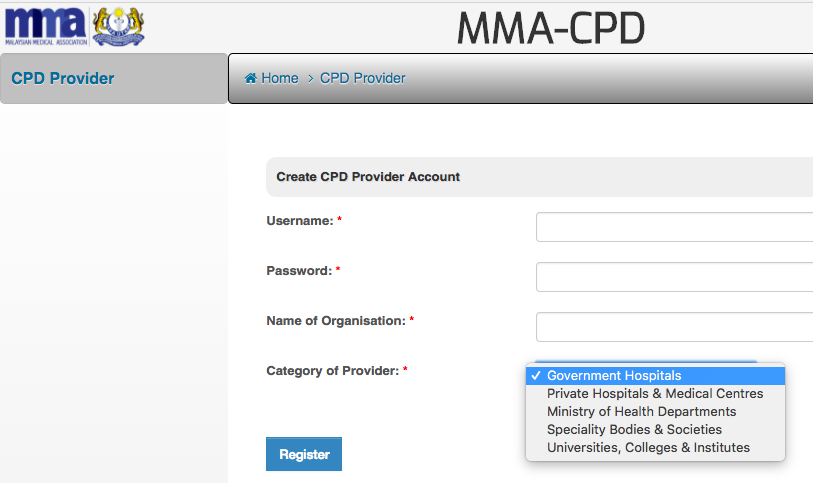The width and height of the screenshot is (813, 483).
Task: Submit the form with Register button
Action: point(304,454)
